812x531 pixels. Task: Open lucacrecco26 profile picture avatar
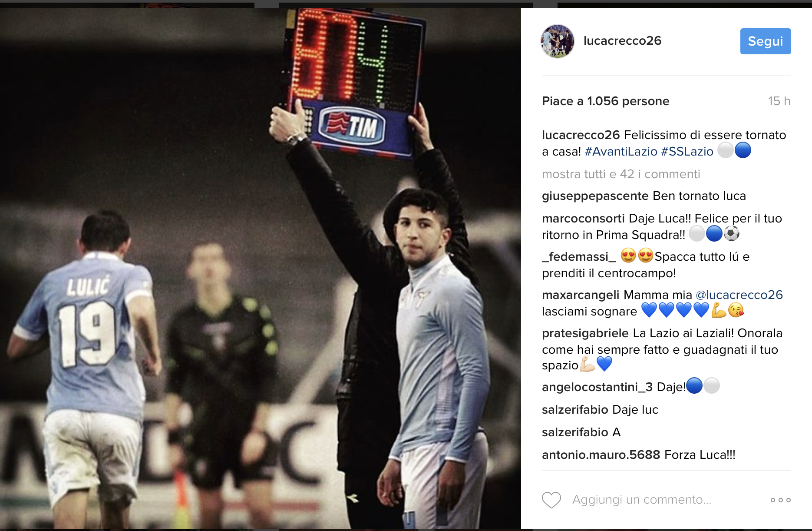click(557, 41)
